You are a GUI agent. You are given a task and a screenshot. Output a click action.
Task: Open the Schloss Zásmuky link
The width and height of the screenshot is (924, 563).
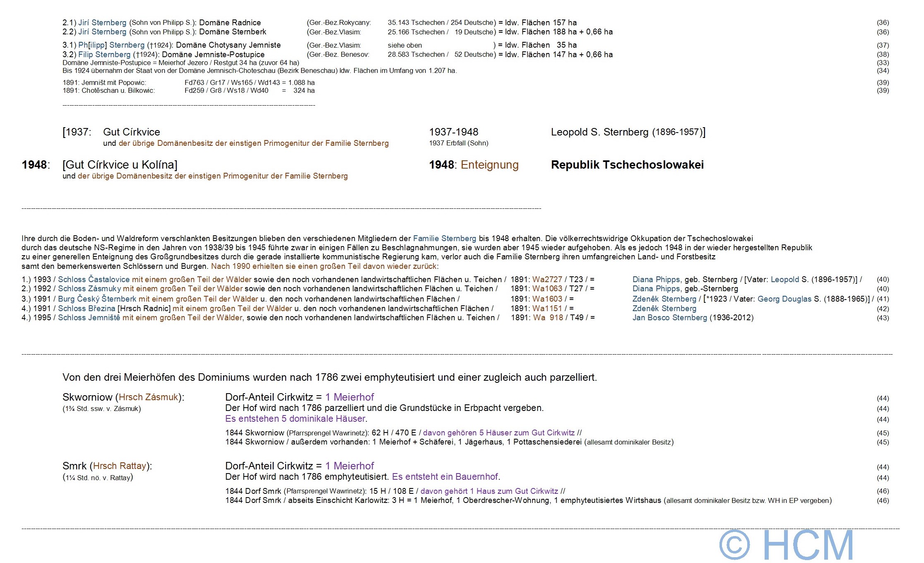point(89,289)
